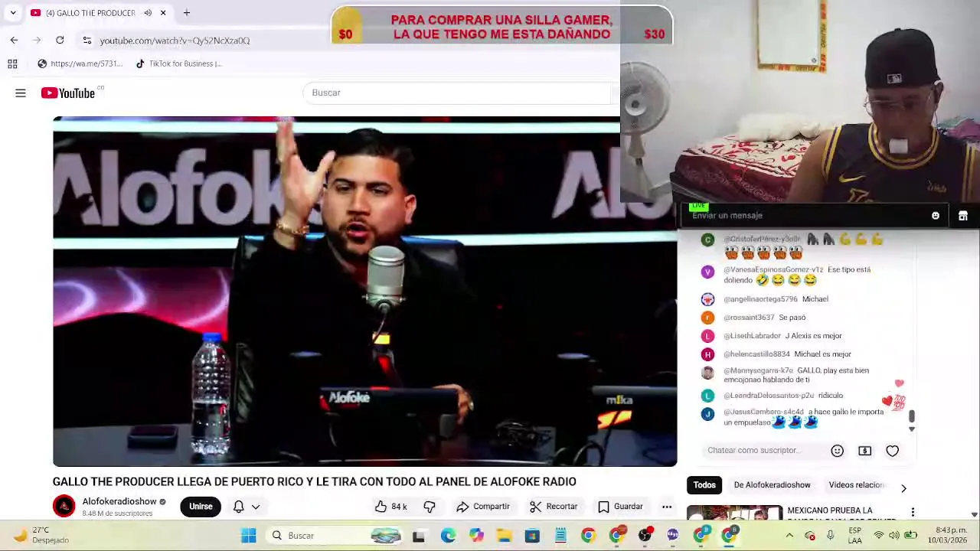Open MEXICANO PRUEBA LA video thumbnail
980x551 pixels.
tap(734, 514)
